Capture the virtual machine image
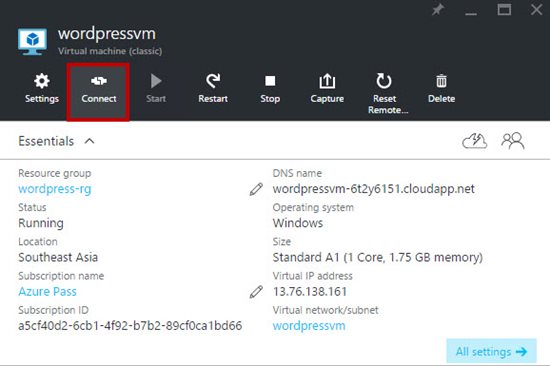550x366 pixels. [327, 89]
